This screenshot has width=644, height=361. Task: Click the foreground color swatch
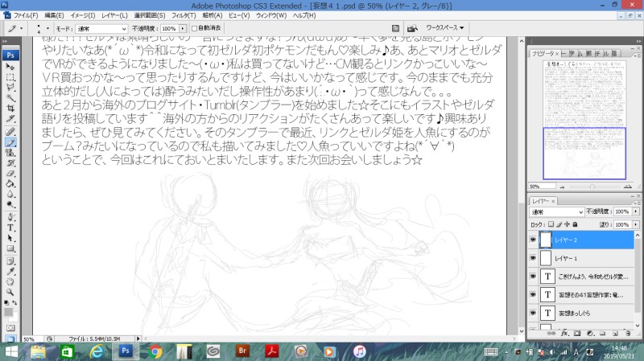pyautogui.click(x=8, y=312)
